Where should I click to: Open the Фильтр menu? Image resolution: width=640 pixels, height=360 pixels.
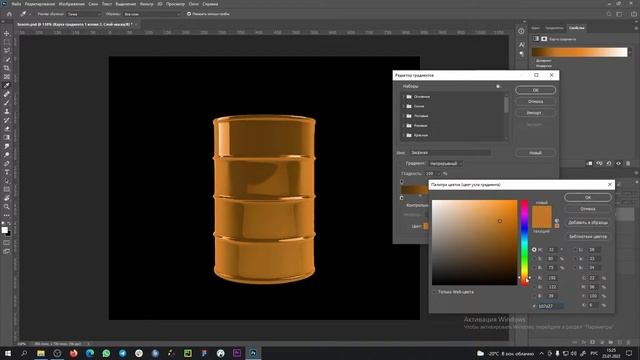146,4
